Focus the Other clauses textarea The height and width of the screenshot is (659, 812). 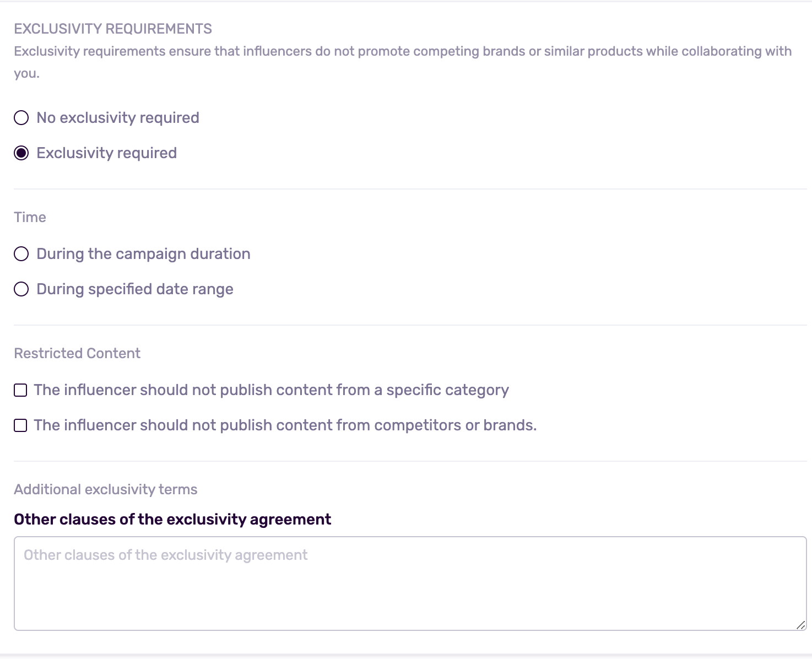tap(410, 584)
